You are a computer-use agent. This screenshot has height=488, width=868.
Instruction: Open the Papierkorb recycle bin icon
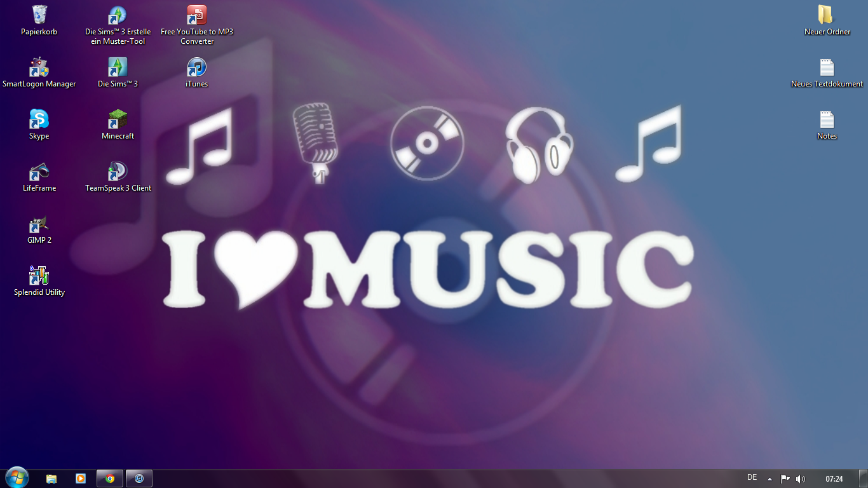[39, 15]
